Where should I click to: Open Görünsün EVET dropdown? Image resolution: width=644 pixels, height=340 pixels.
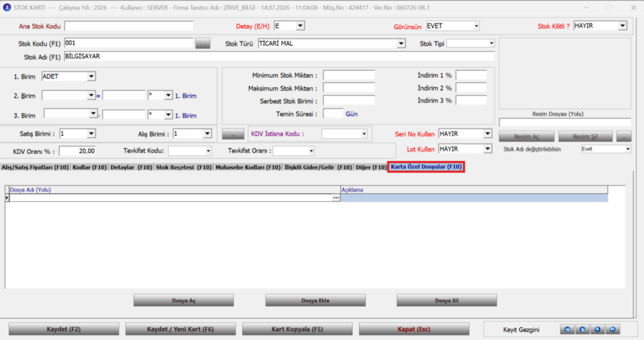[477, 26]
